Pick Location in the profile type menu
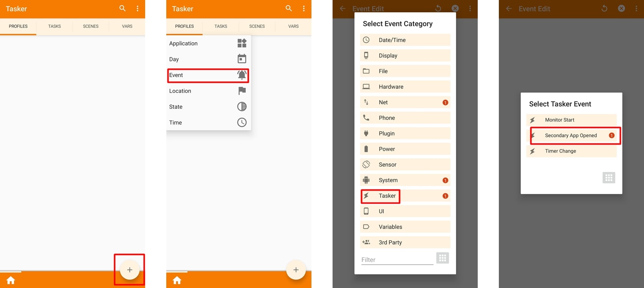644x288 pixels. coord(209,91)
